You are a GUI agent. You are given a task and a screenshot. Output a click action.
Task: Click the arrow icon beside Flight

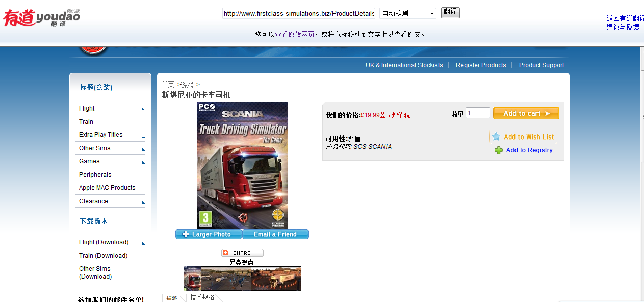[143, 109]
